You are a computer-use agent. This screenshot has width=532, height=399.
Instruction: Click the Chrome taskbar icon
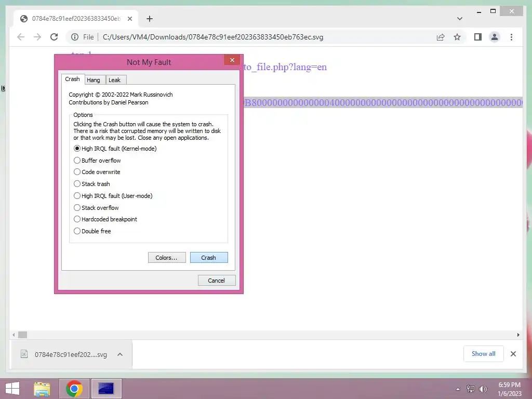[x=74, y=389]
